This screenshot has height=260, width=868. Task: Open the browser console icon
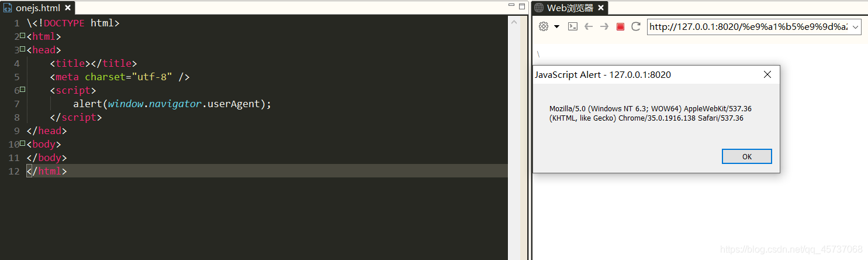[573, 26]
